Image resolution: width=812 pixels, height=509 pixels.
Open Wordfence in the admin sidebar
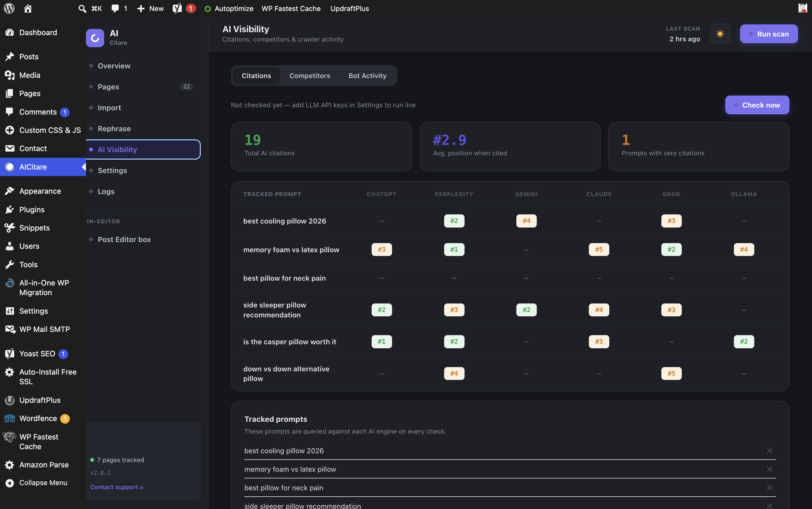coord(38,419)
